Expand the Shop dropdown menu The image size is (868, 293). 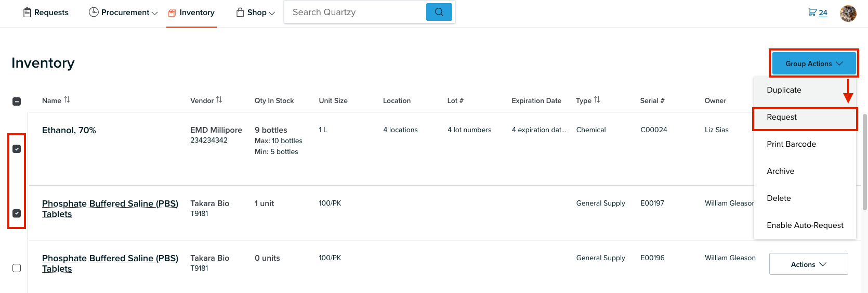(x=256, y=12)
